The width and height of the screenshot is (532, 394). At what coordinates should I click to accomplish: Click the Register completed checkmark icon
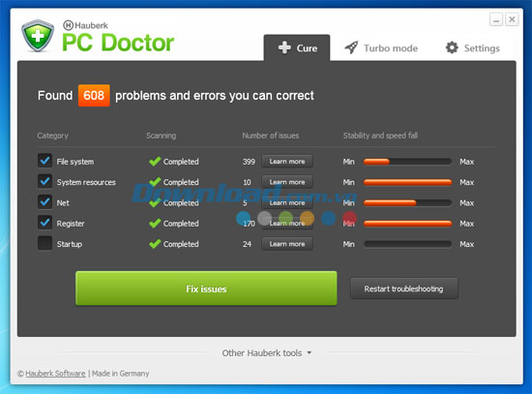coord(155,224)
